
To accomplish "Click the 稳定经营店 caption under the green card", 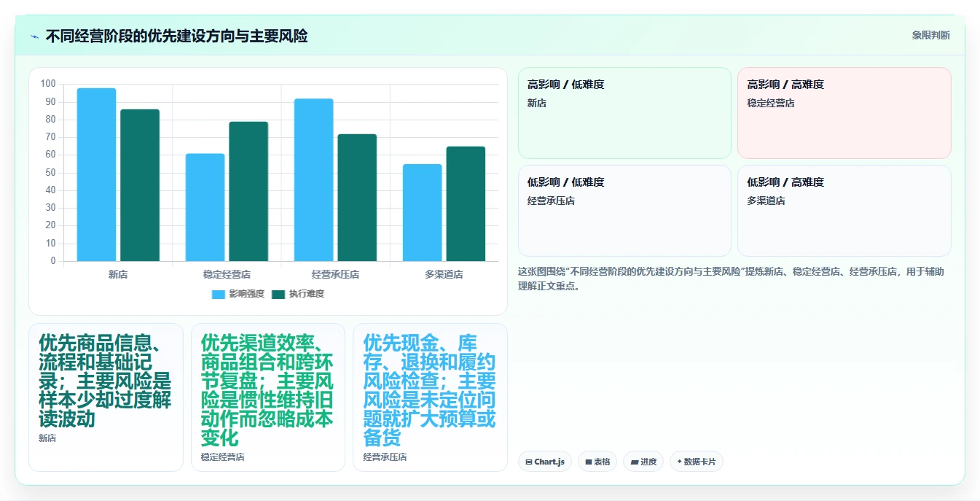I will 223,457.
